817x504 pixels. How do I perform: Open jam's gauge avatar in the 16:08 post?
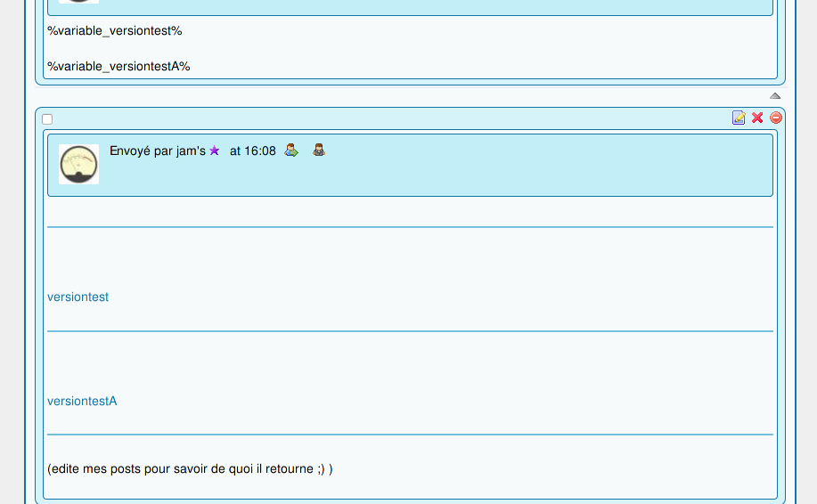[78, 165]
